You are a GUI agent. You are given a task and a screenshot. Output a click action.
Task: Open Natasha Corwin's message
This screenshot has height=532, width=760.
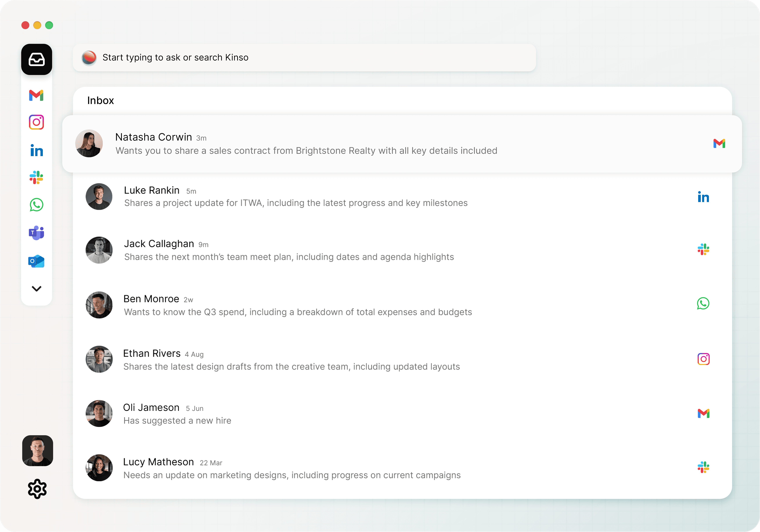306,144
